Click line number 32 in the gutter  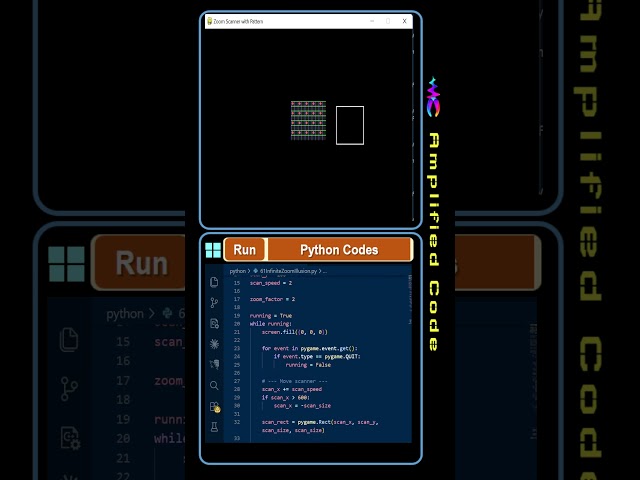237,422
